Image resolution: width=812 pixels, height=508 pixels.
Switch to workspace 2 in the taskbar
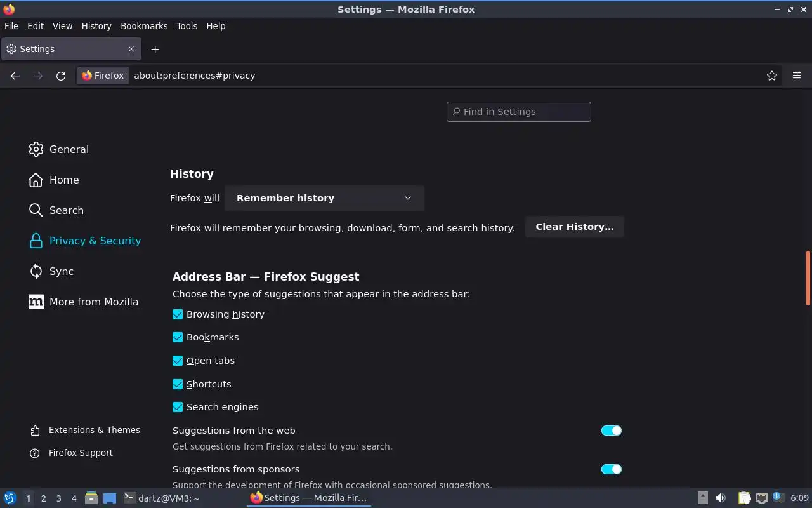pyautogui.click(x=44, y=498)
